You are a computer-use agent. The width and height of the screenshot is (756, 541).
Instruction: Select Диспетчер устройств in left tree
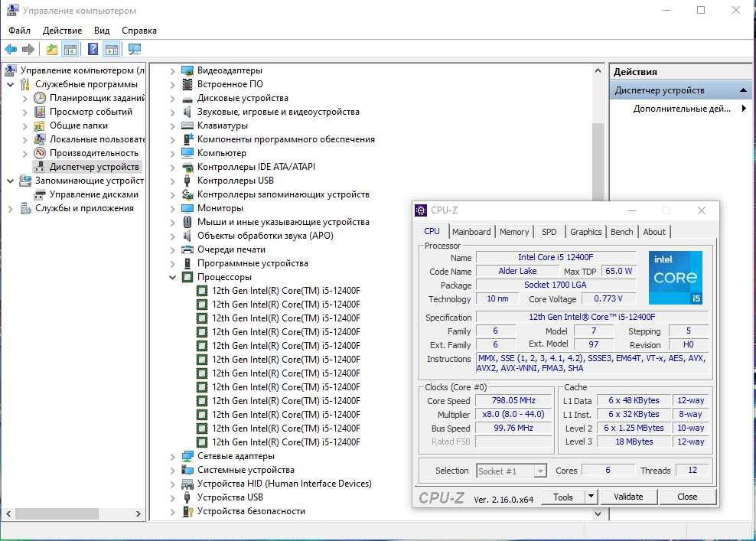click(x=94, y=167)
